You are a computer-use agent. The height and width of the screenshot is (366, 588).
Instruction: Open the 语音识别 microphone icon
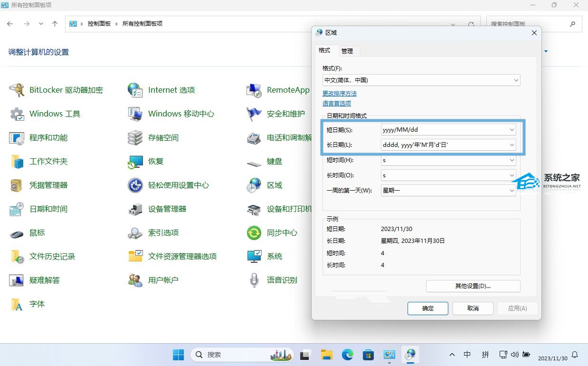(x=254, y=280)
